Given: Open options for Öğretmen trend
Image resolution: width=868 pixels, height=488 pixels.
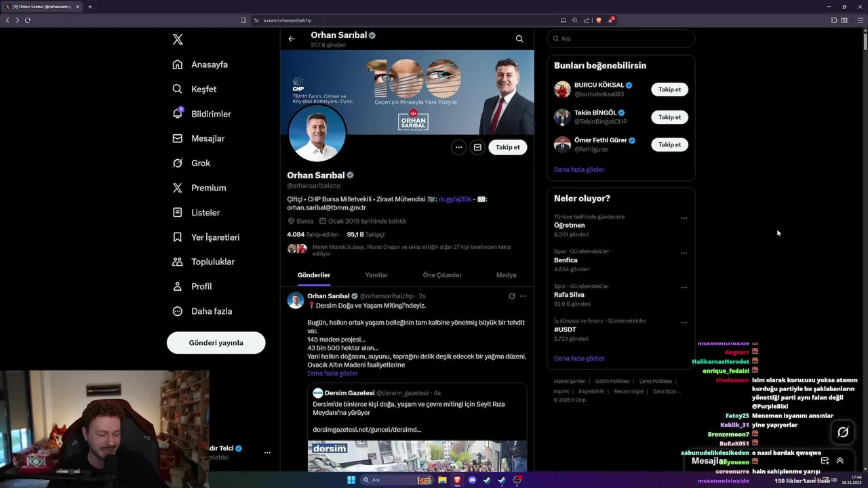Looking at the screenshot, I should click(684, 218).
